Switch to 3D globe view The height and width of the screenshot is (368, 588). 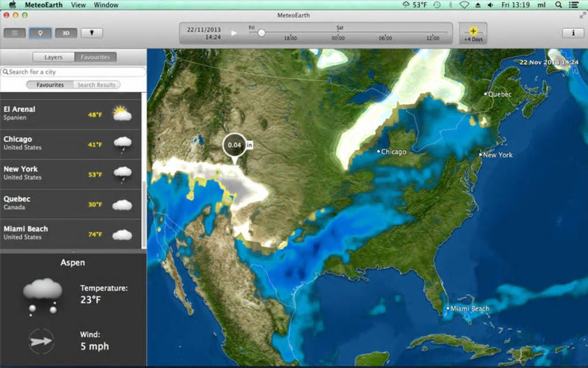click(66, 33)
